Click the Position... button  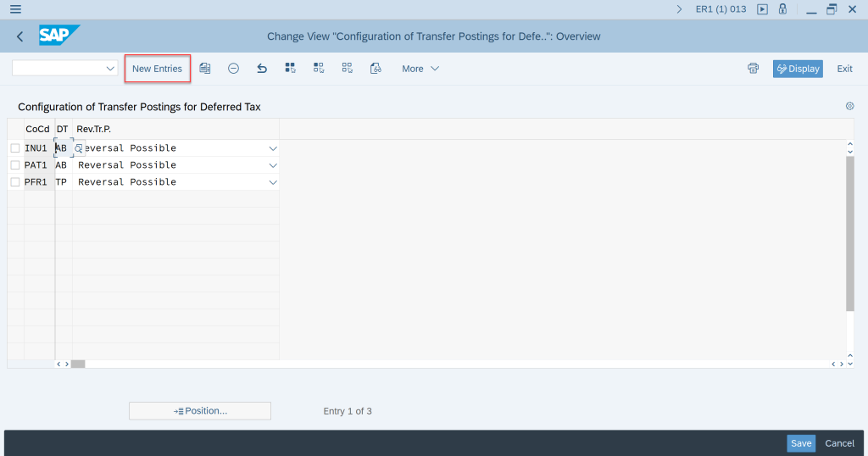click(200, 410)
